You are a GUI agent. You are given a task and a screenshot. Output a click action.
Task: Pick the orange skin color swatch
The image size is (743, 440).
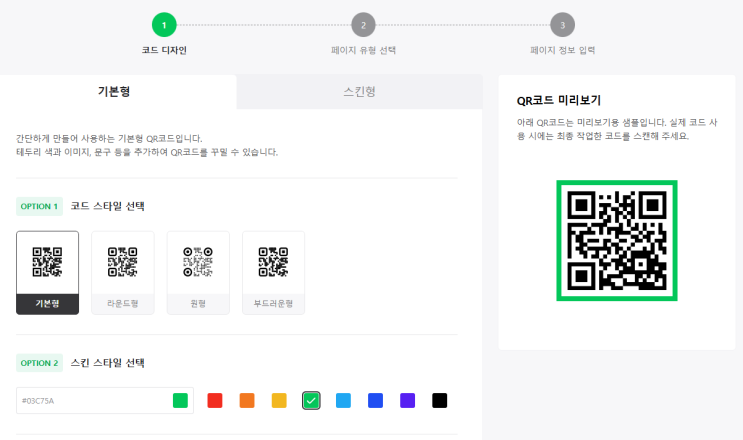coord(247,401)
